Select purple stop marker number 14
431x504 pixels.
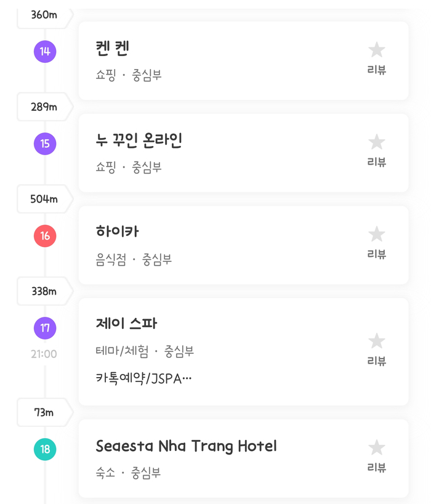click(x=45, y=51)
